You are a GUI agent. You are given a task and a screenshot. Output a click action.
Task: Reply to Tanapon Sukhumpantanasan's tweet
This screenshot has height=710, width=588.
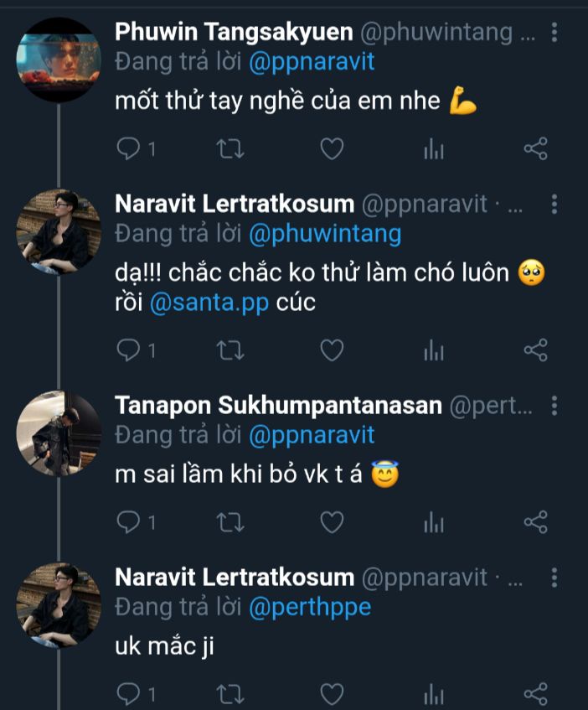pyautogui.click(x=128, y=522)
